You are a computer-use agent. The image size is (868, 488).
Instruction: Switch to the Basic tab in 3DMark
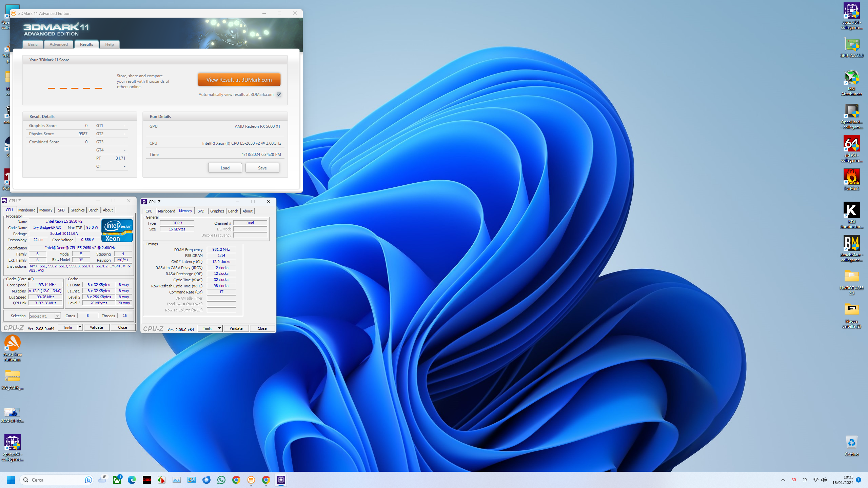point(33,44)
